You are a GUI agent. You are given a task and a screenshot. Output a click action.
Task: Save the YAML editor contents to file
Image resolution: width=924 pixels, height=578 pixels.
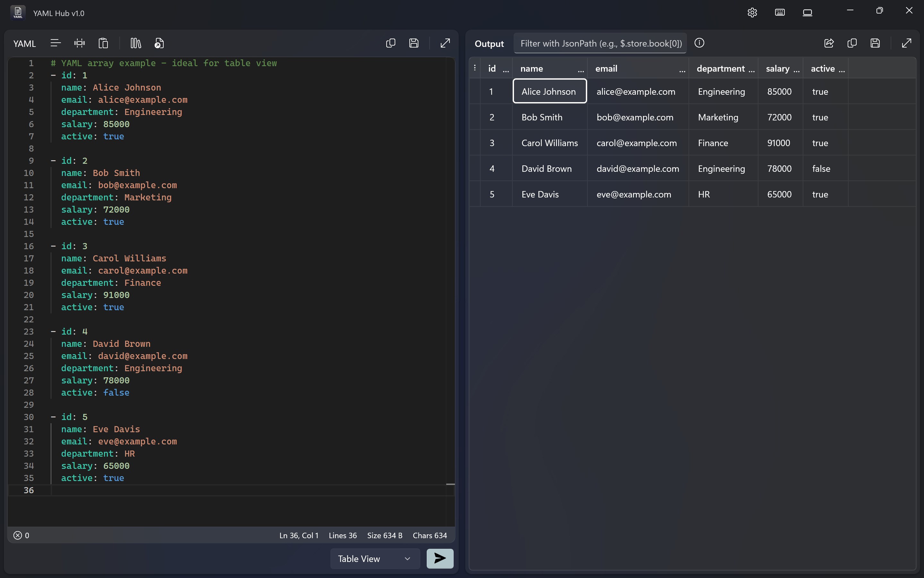click(x=414, y=43)
